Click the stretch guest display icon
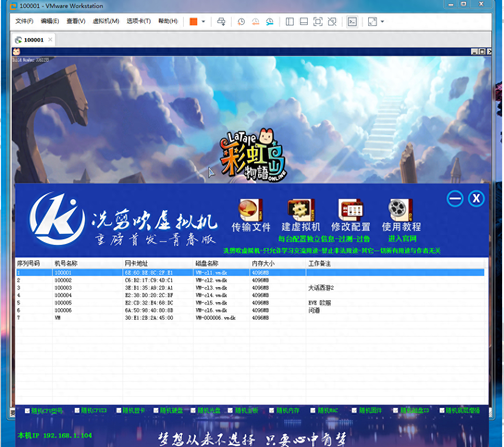 click(x=372, y=22)
